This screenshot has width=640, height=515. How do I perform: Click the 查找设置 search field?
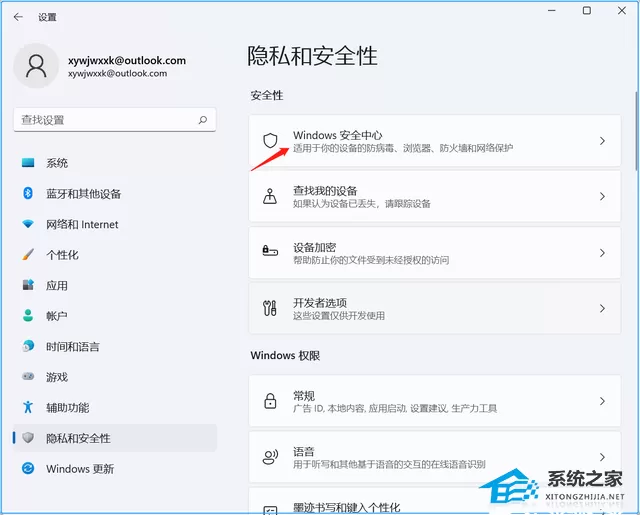115,120
